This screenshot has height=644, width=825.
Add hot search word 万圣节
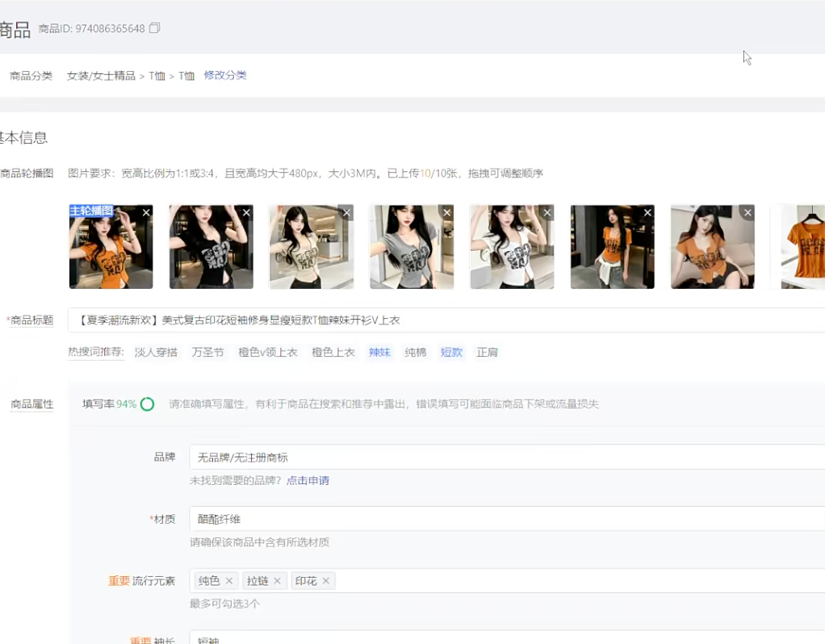pos(207,352)
